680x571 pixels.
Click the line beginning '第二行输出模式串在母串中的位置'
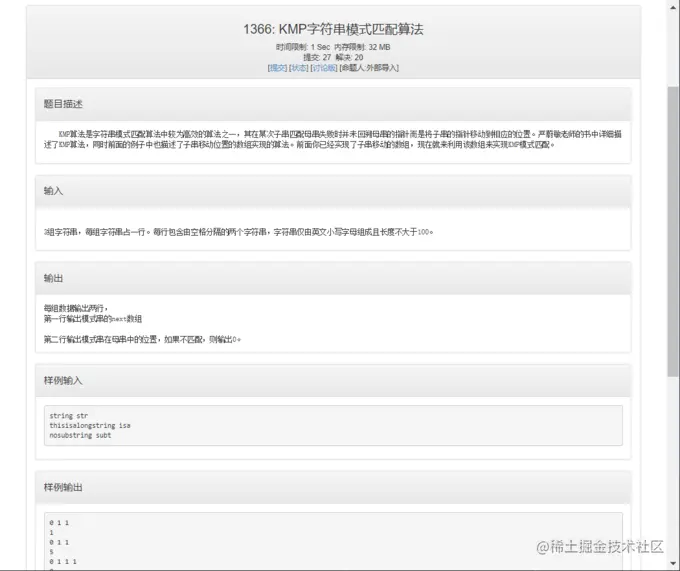click(142, 339)
